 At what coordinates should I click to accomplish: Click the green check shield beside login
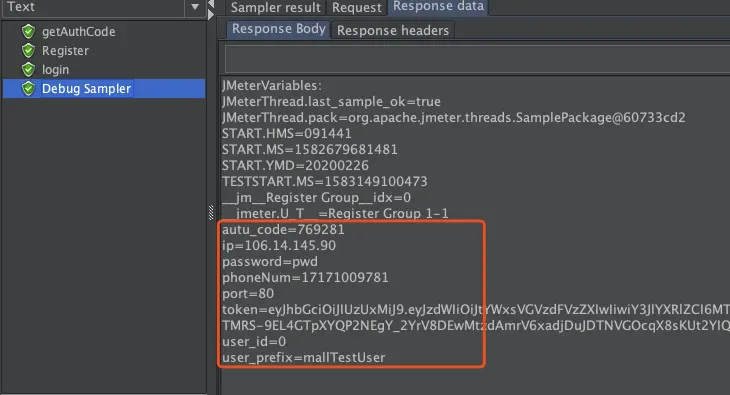pyautogui.click(x=28, y=69)
